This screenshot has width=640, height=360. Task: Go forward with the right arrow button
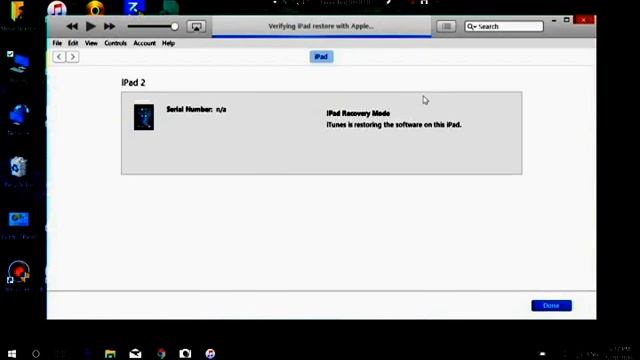[73, 57]
